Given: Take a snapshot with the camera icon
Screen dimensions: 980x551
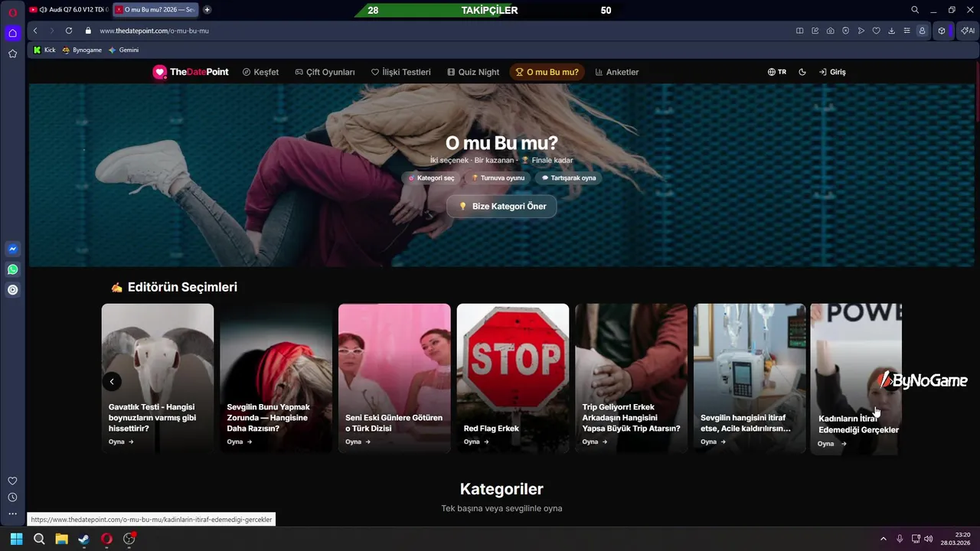Looking at the screenshot, I should [x=830, y=31].
